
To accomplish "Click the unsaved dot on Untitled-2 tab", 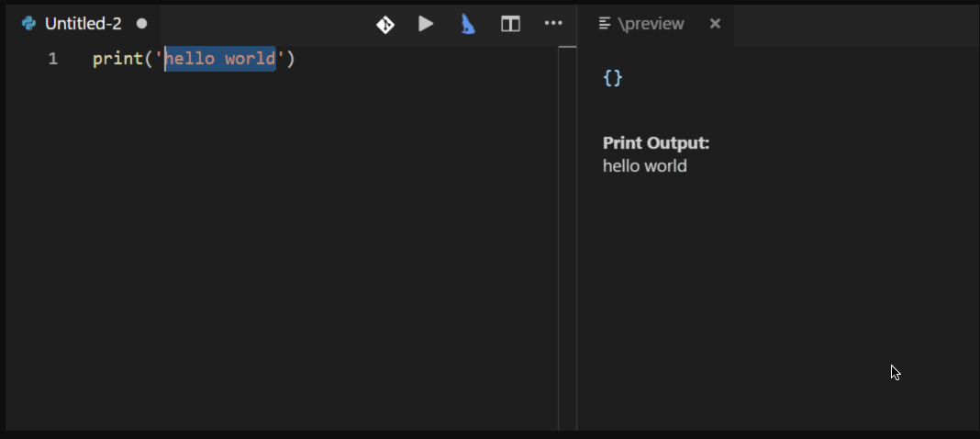I will point(141,24).
